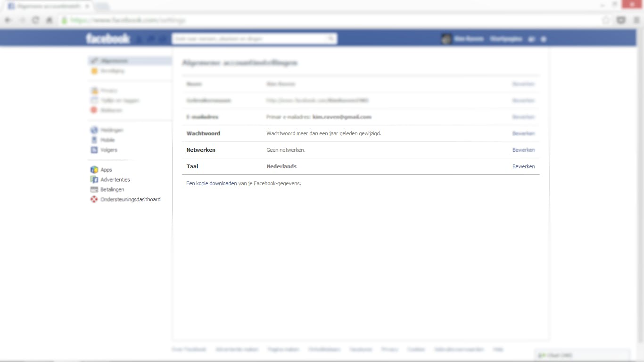Click the browser address bar
Image resolution: width=644 pixels, height=362 pixels.
[330, 20]
